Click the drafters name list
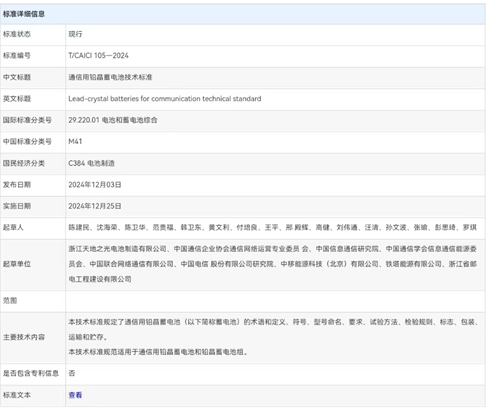Viewport: 487px width, 408px height. (272, 228)
